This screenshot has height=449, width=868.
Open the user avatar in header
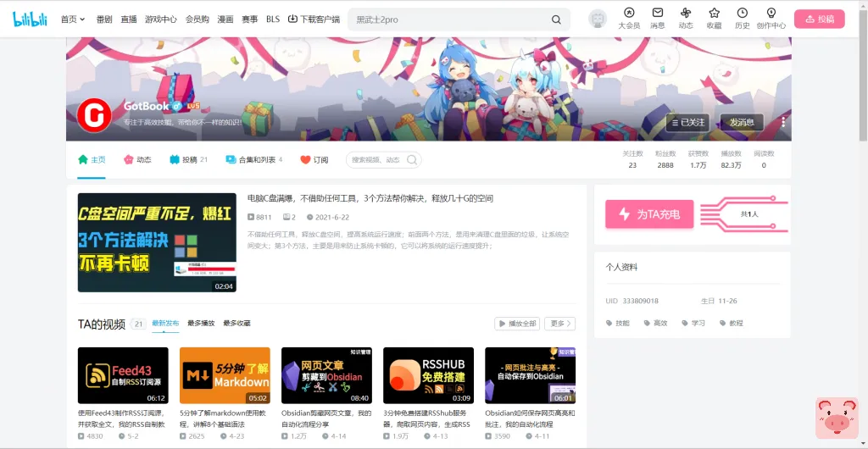[x=598, y=19]
